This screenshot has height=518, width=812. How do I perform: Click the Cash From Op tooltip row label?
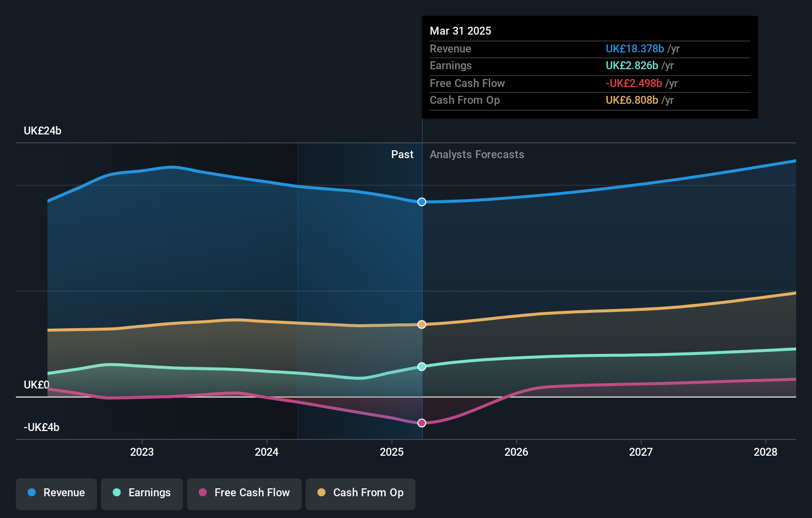[x=465, y=100]
